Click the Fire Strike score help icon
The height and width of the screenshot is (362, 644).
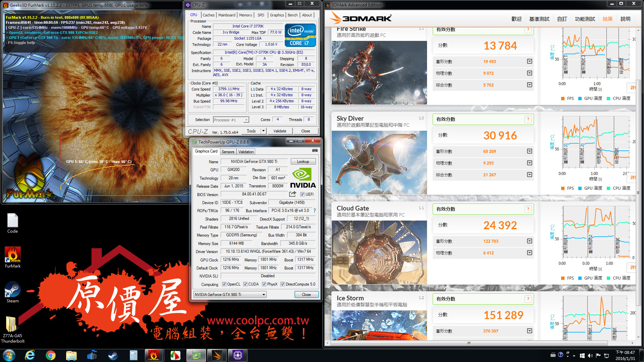[x=528, y=29]
